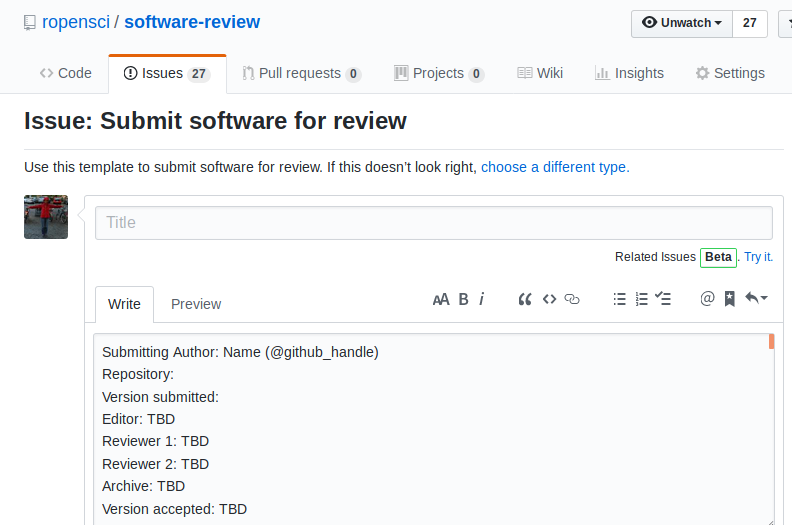Click the user avatar thumbnail
The width and height of the screenshot is (792, 525).
point(46,217)
